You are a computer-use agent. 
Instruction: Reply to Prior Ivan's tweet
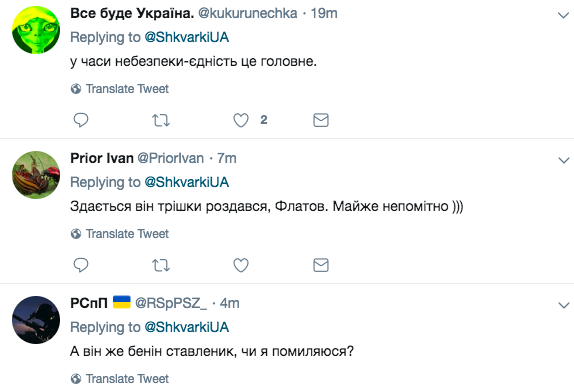click(81, 265)
